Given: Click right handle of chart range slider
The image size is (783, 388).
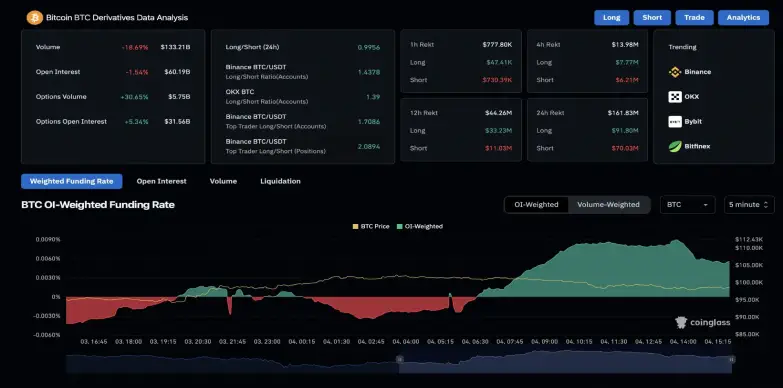Looking at the screenshot, I should click(732, 359).
